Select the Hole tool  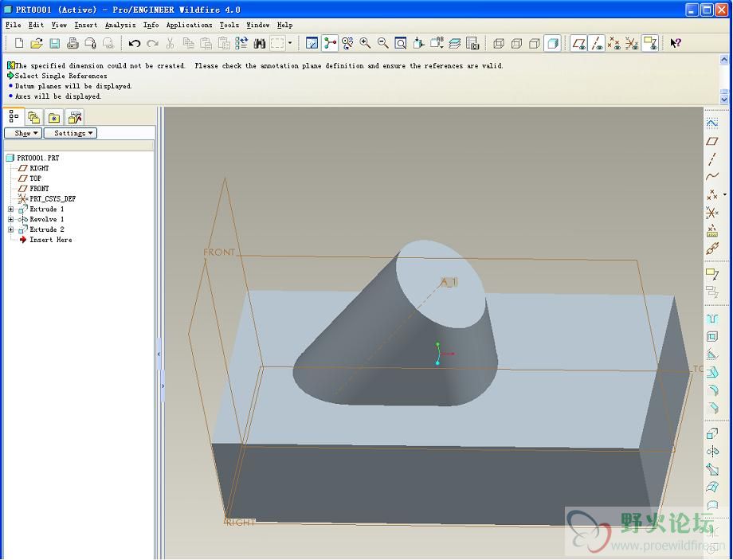coord(712,319)
